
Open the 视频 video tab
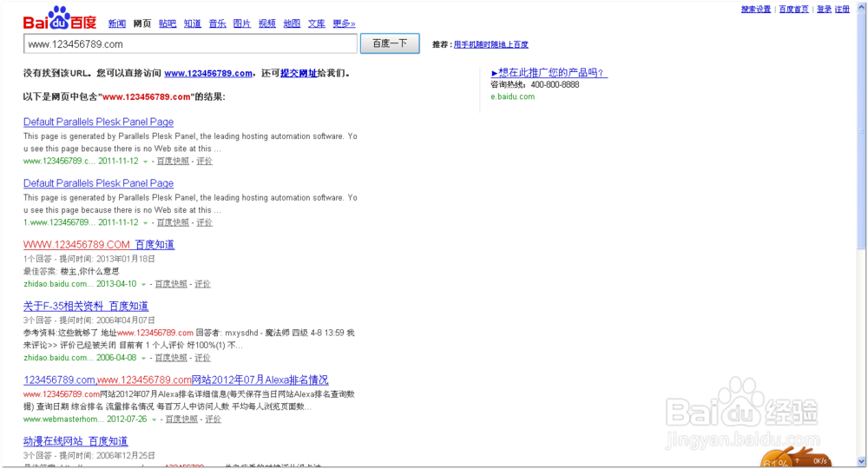click(266, 23)
